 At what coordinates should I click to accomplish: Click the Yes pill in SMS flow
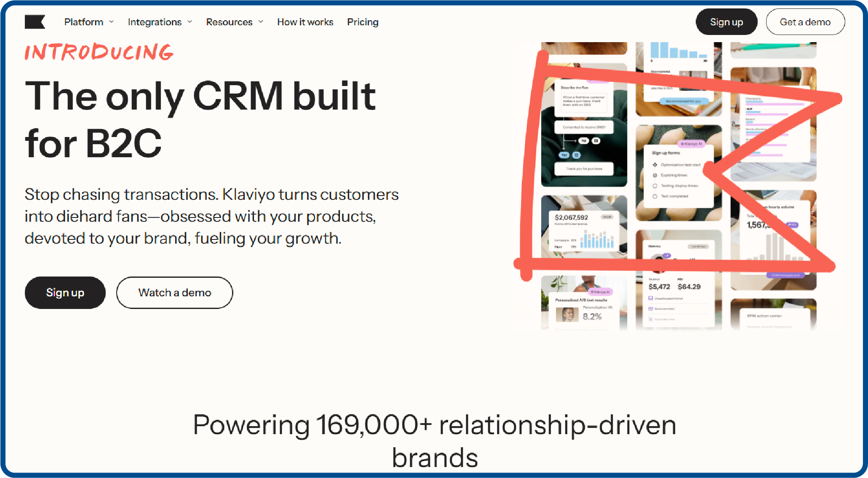coord(564,155)
